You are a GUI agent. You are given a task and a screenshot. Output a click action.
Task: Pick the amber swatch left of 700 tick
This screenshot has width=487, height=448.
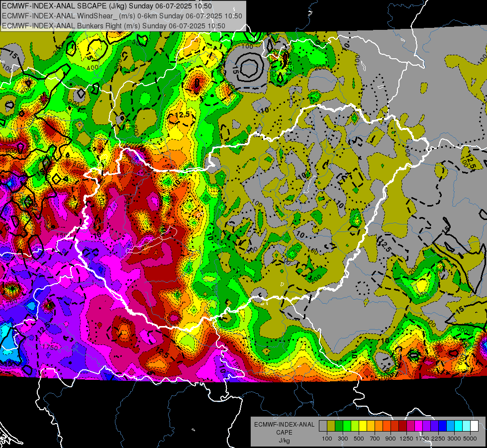371,426
